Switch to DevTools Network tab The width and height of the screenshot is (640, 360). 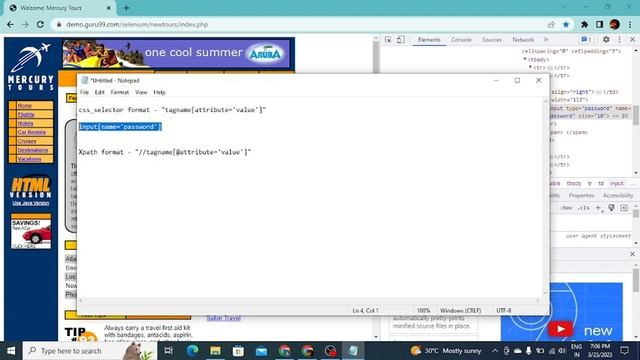523,40
